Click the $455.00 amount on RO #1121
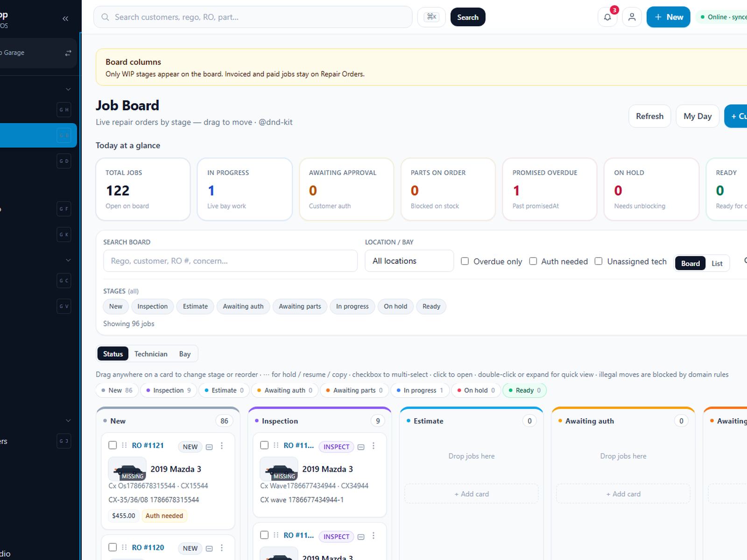 (x=124, y=516)
